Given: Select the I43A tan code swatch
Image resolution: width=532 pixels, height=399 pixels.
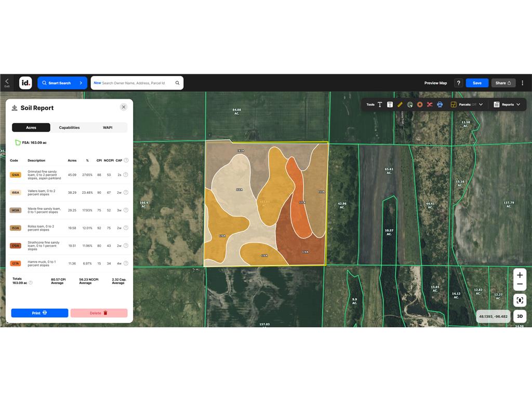Looking at the screenshot, I should (16, 210).
